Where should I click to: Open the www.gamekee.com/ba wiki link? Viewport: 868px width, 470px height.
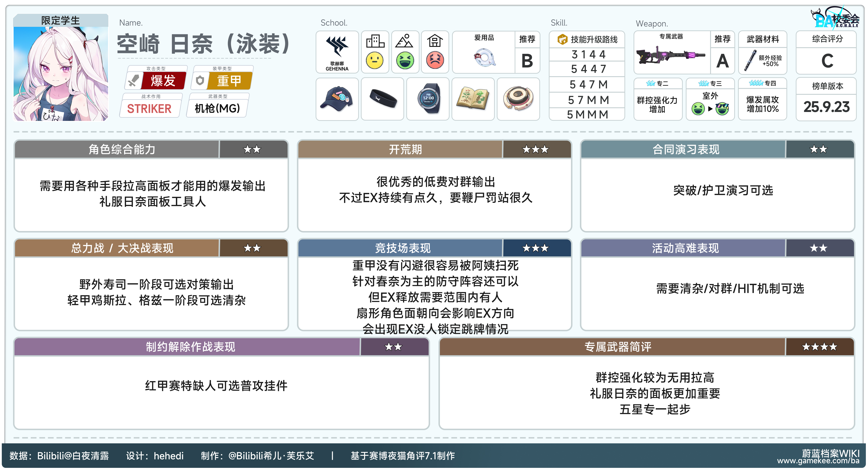coord(818,461)
